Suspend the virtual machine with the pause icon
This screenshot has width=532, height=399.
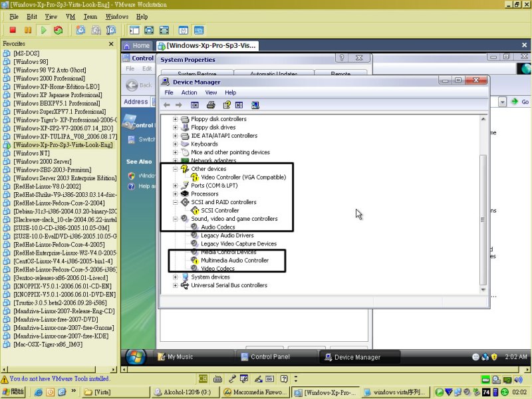[x=28, y=30]
